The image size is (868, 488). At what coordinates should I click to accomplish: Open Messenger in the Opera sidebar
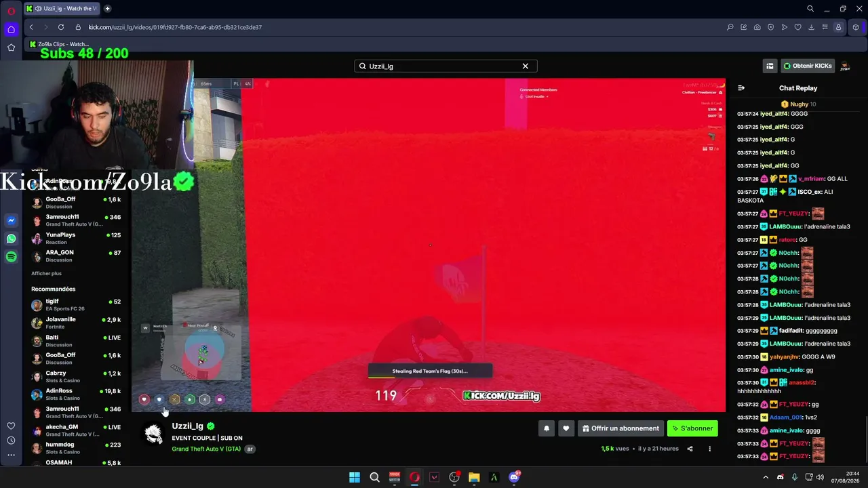pyautogui.click(x=11, y=221)
